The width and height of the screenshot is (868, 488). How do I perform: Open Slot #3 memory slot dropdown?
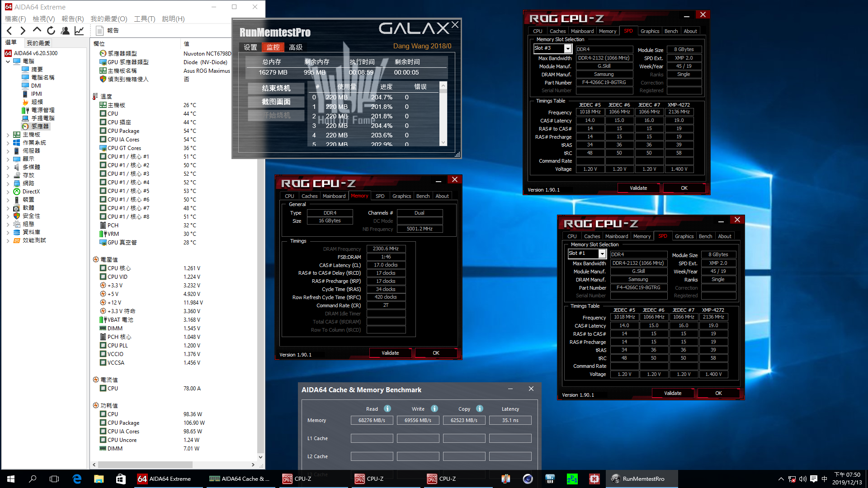pos(568,49)
